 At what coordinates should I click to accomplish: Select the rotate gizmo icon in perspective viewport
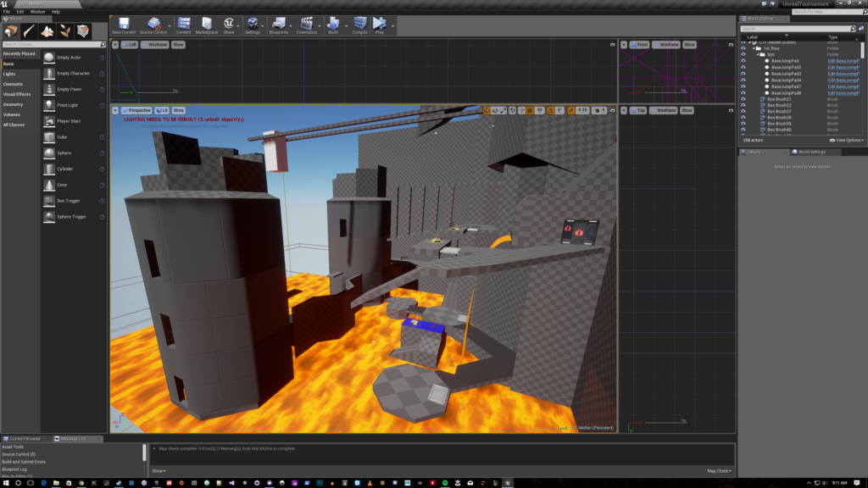[495, 111]
